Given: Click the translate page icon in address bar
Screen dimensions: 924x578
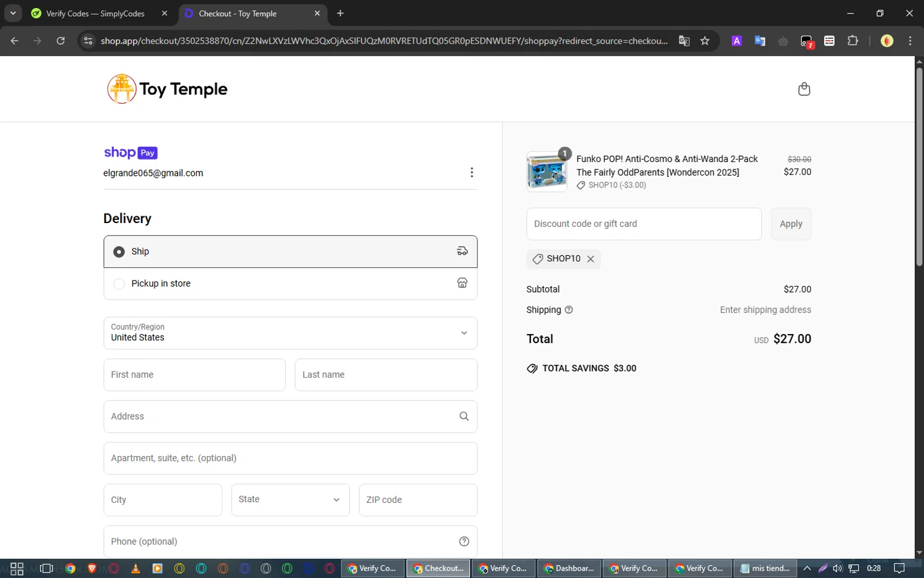Looking at the screenshot, I should tap(684, 41).
